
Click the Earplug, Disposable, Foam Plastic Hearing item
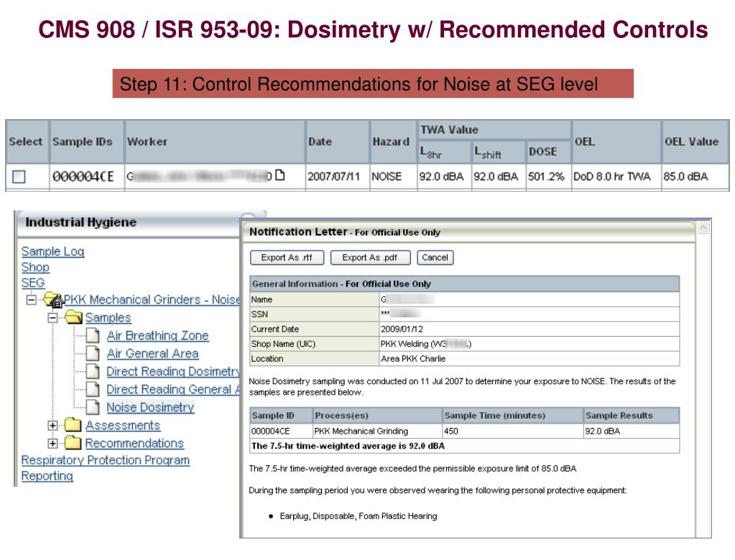[x=358, y=516]
